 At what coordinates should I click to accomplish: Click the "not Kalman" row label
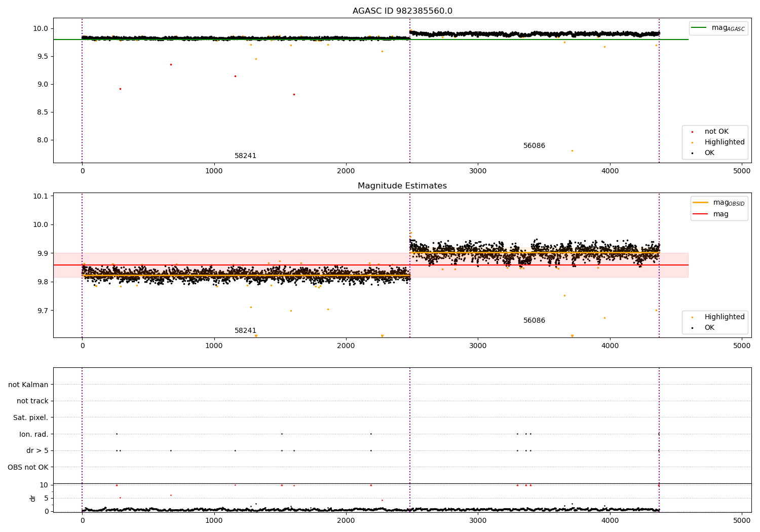click(28, 385)
